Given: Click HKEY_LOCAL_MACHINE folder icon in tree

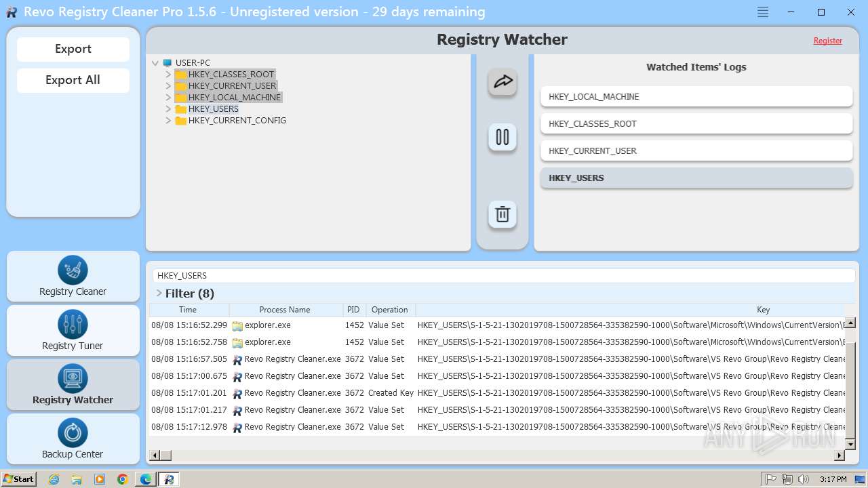Looking at the screenshot, I should point(180,98).
